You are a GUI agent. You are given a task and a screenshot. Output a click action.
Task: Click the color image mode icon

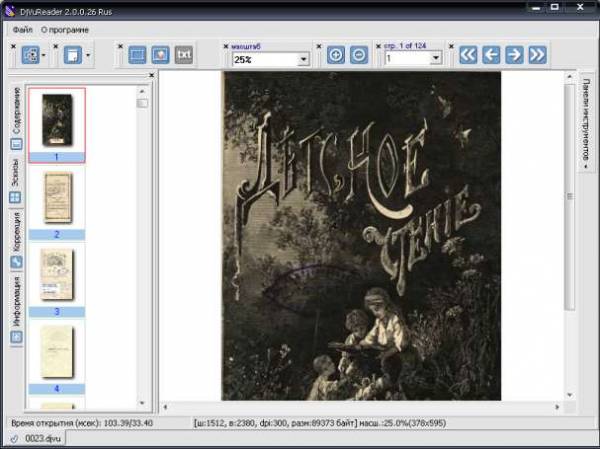point(160,55)
